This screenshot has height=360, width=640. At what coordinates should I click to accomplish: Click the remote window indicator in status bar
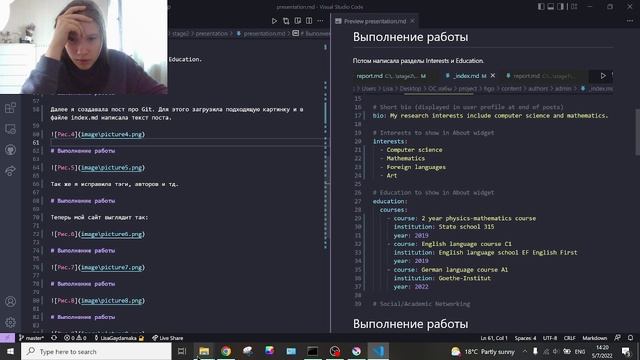(7, 338)
